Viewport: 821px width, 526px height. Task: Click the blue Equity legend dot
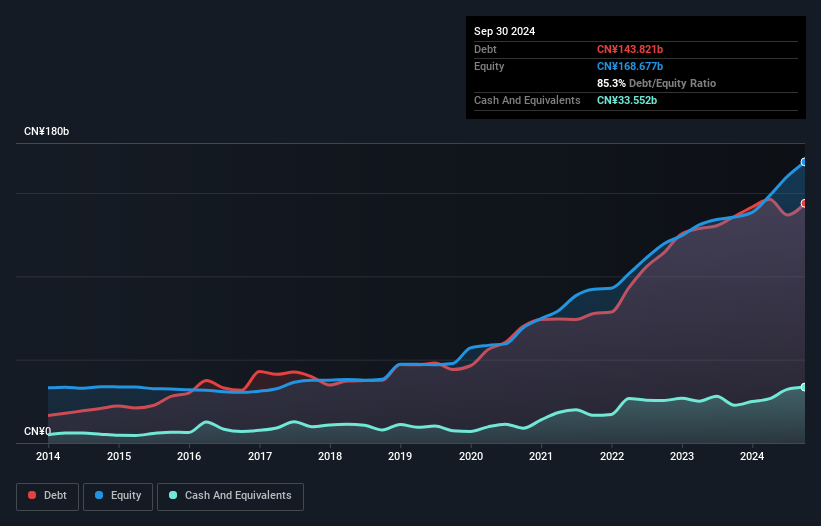(99, 495)
